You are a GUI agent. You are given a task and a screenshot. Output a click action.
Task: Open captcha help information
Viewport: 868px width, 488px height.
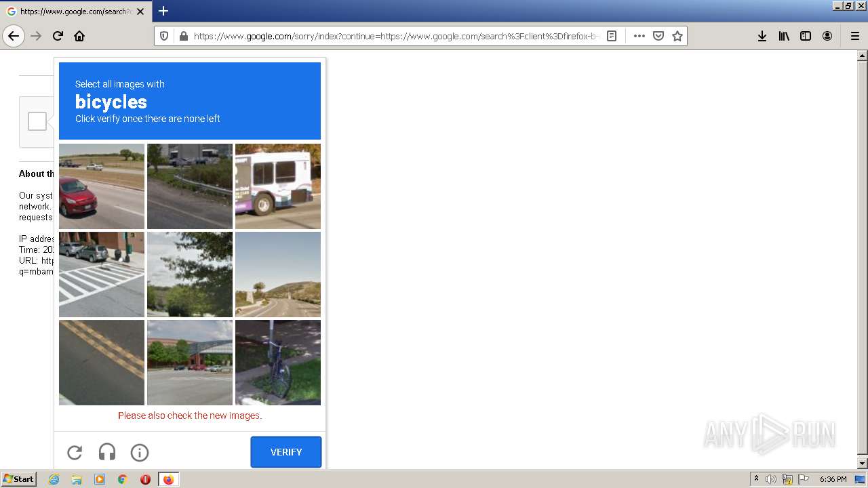(140, 452)
